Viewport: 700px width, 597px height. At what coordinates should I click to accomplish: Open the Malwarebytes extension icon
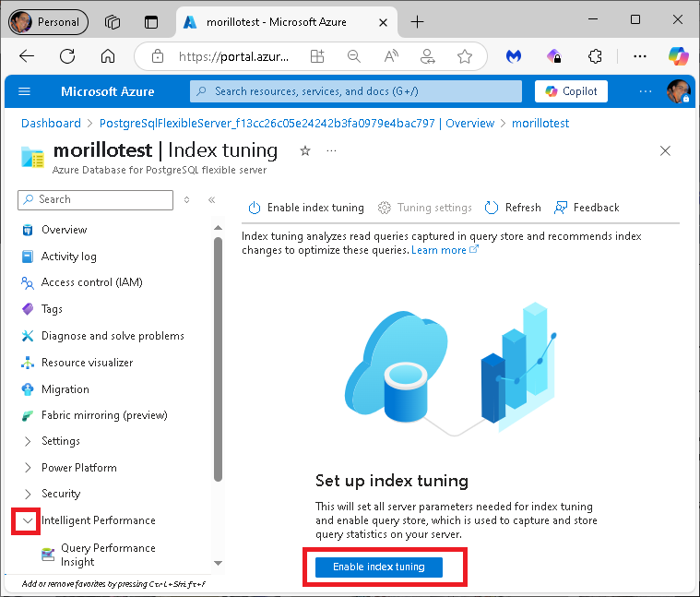pyautogui.click(x=514, y=56)
